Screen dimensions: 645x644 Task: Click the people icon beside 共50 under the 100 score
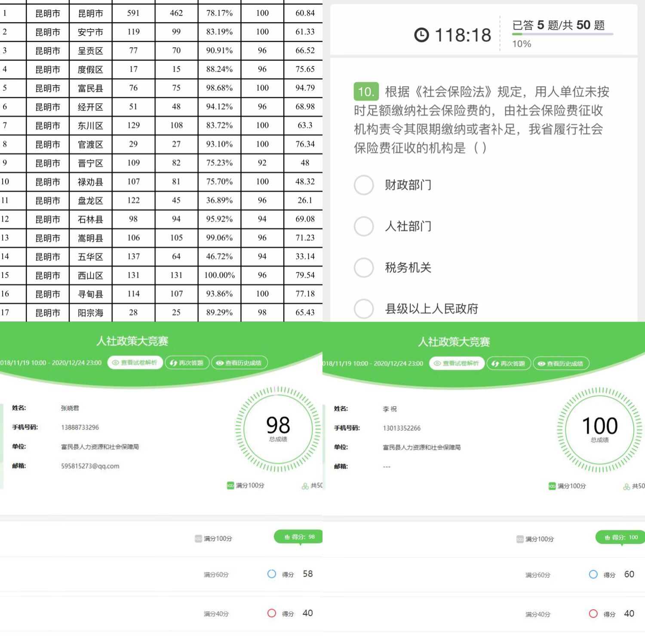(x=627, y=486)
